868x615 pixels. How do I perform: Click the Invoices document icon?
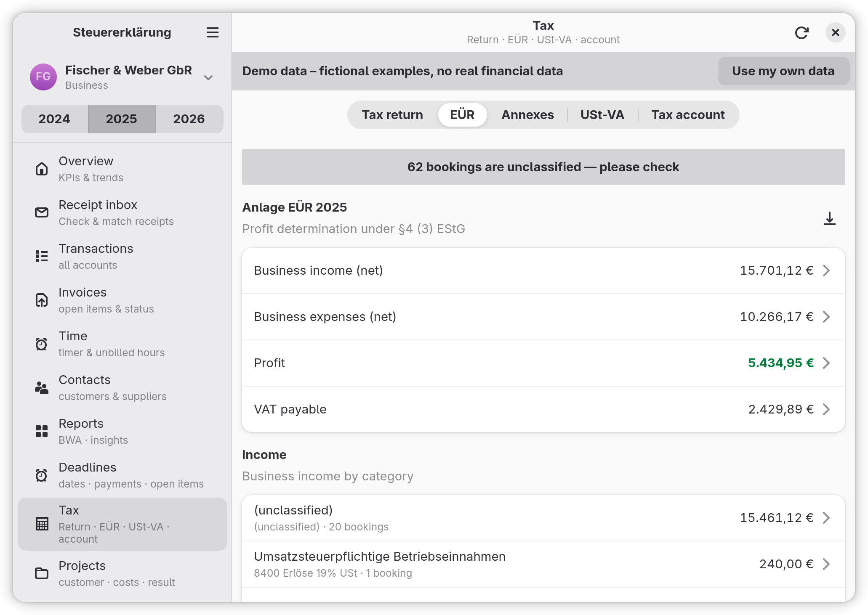point(42,300)
